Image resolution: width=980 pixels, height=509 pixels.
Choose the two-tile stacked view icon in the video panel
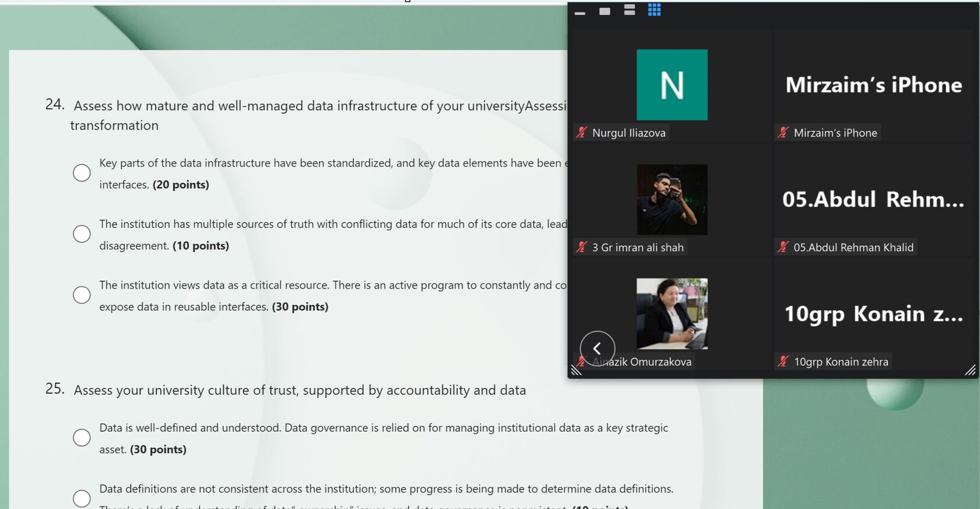[629, 10]
